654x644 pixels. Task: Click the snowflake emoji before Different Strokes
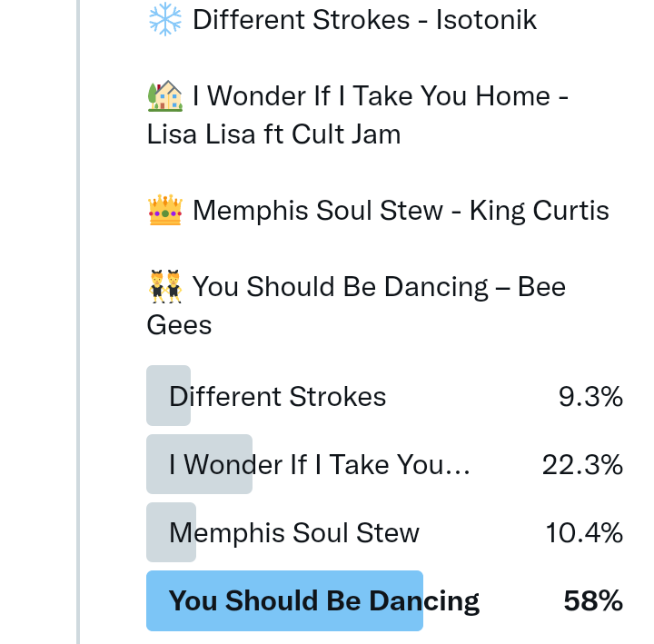click(164, 19)
